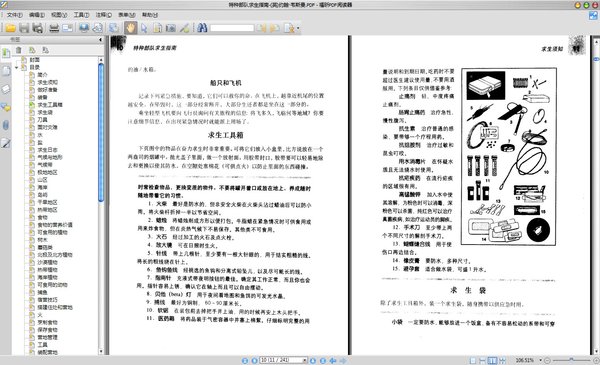Show the Pages thumbnail panel icon
600x365 pixels.
click(6, 71)
